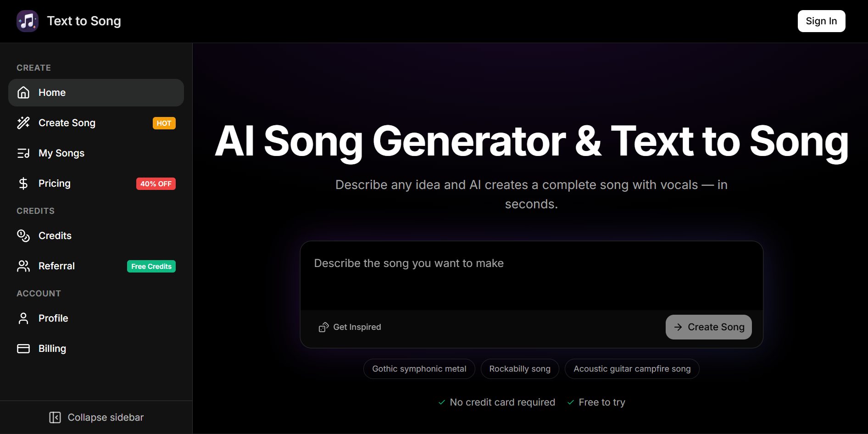Click the Pricing dollar sign icon
The height and width of the screenshot is (434, 868).
pos(23,184)
